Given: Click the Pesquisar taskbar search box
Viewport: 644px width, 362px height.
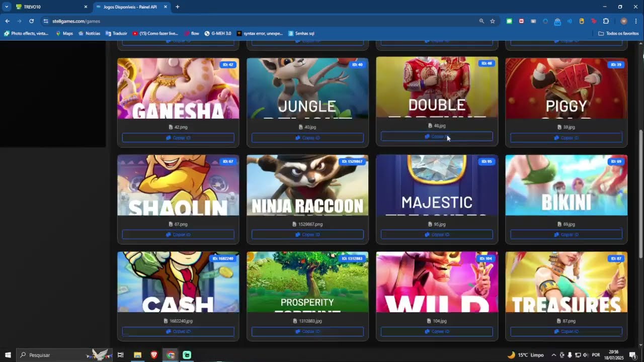Looking at the screenshot, I should (x=64, y=355).
